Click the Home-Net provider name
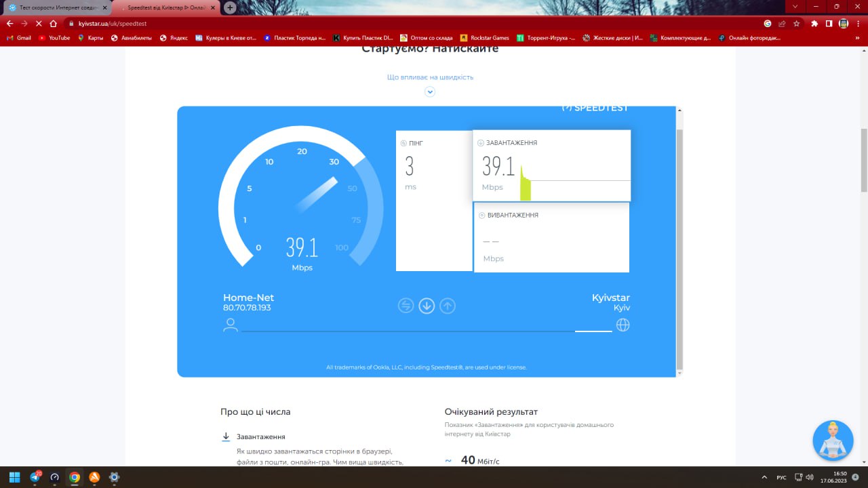868x488 pixels. (x=249, y=298)
